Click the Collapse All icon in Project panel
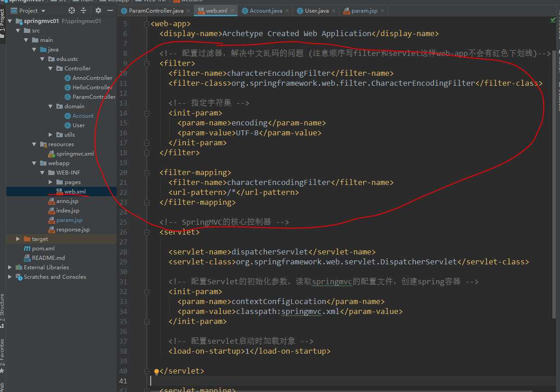The height and width of the screenshot is (392, 560). [x=83, y=10]
